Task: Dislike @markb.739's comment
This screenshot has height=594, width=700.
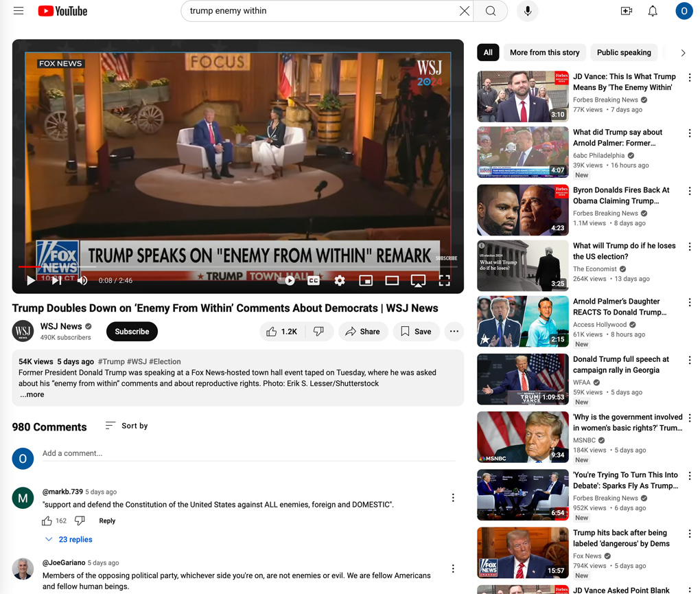Action: pyautogui.click(x=80, y=521)
